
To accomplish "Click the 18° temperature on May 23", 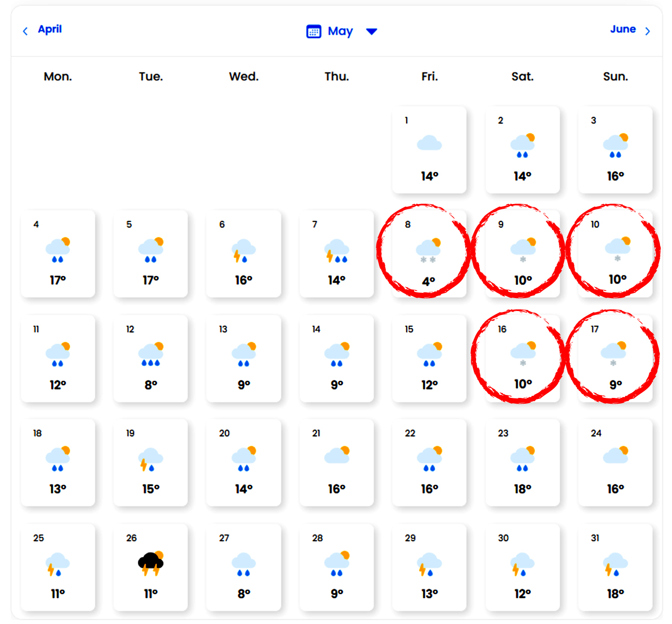I will tap(522, 489).
